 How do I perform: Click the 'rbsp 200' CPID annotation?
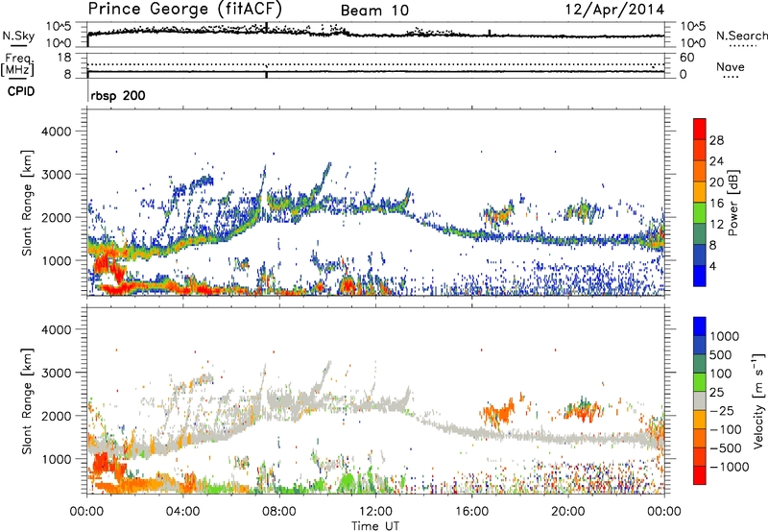[x=118, y=95]
